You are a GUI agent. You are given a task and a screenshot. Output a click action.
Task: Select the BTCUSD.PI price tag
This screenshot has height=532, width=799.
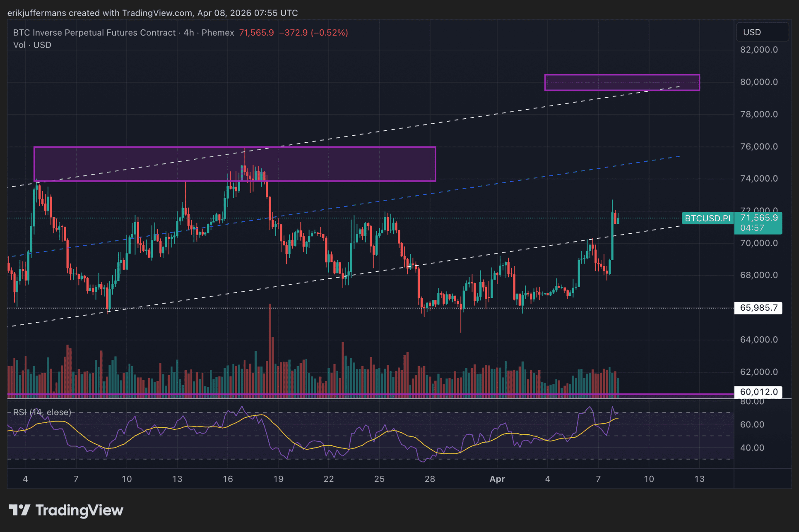tap(707, 218)
